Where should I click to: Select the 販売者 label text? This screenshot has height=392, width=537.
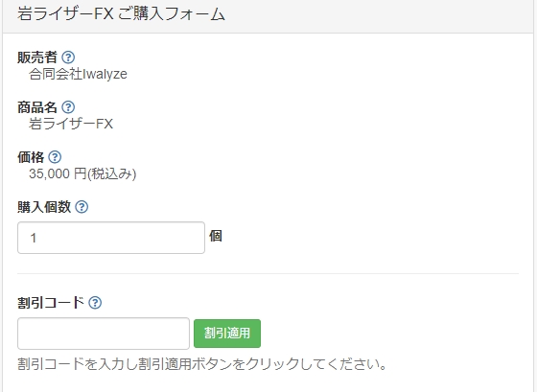[37, 58]
